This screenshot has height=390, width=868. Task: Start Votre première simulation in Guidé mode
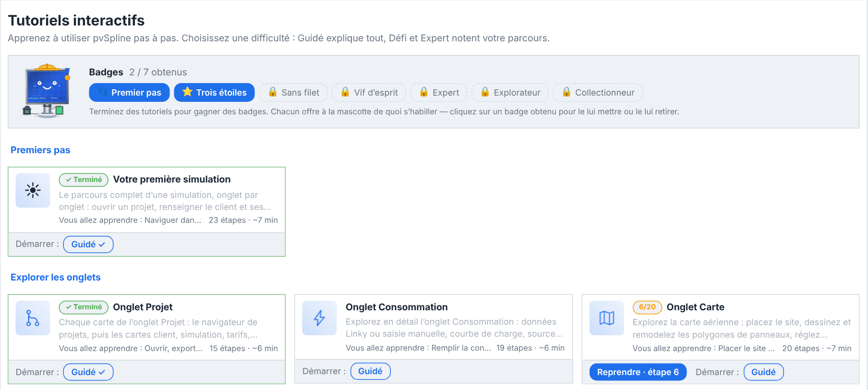[x=88, y=244]
